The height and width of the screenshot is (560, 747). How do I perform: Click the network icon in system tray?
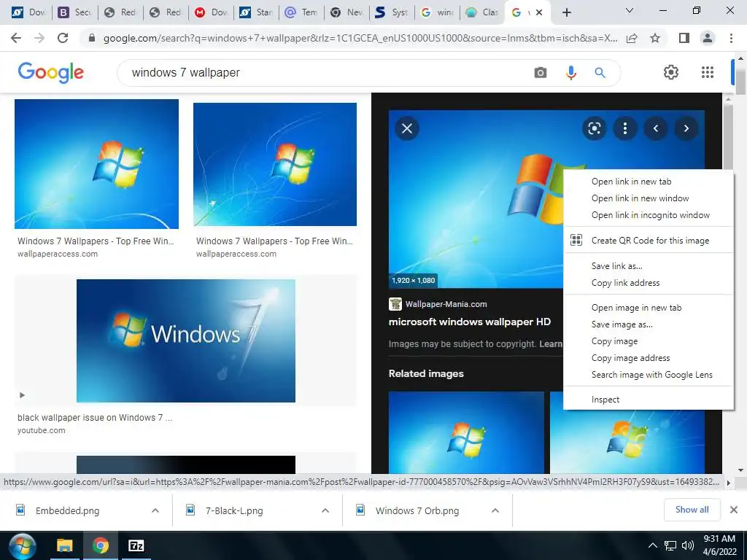click(x=670, y=545)
